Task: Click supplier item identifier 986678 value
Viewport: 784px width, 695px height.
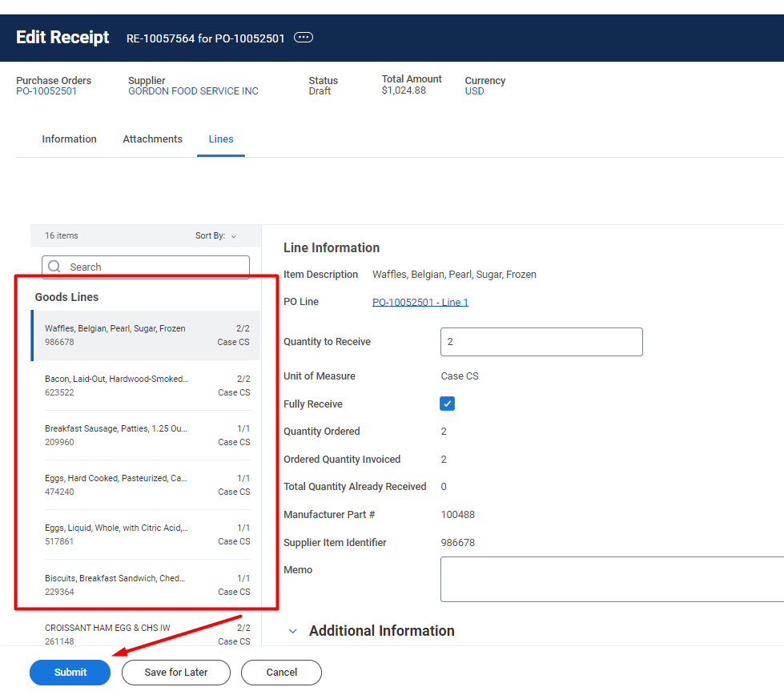Action: tap(457, 543)
